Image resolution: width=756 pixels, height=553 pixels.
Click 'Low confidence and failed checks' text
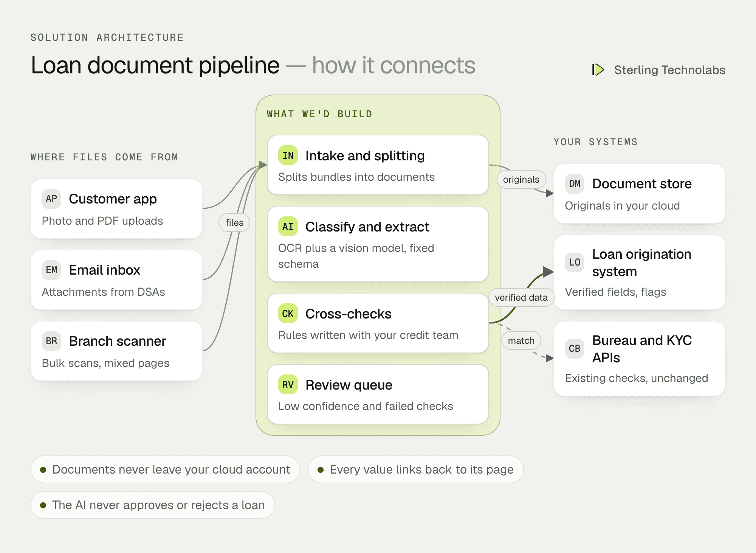(366, 406)
